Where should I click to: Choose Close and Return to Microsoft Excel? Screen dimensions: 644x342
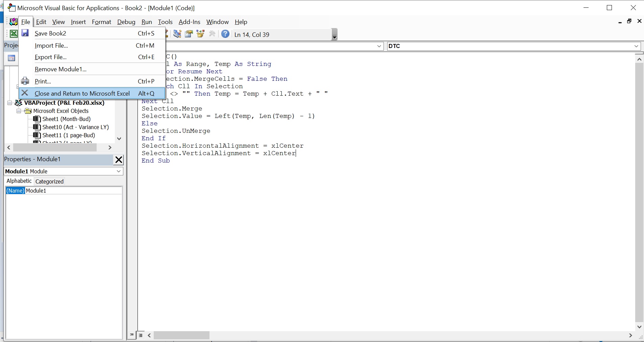92,93
